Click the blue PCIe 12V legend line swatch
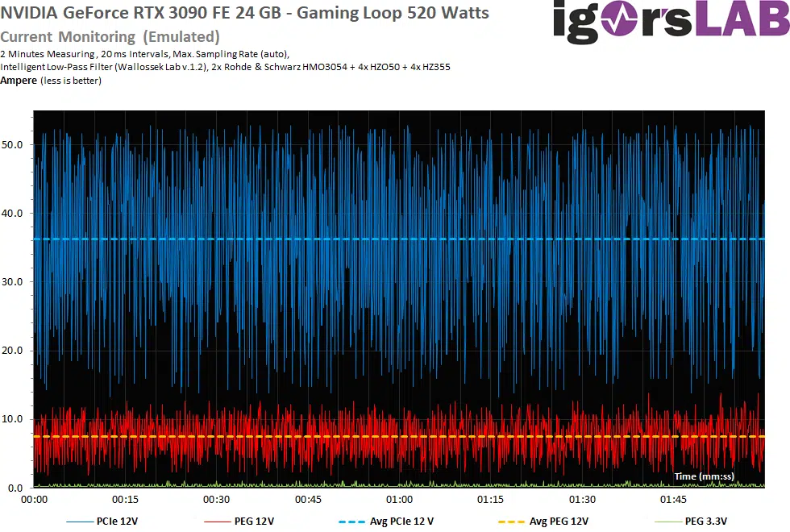 [80, 522]
